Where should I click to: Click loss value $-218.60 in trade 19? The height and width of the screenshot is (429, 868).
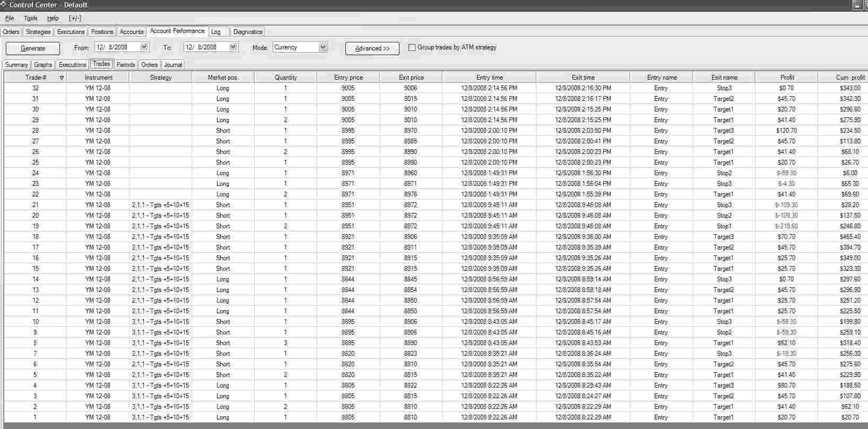[x=787, y=226]
